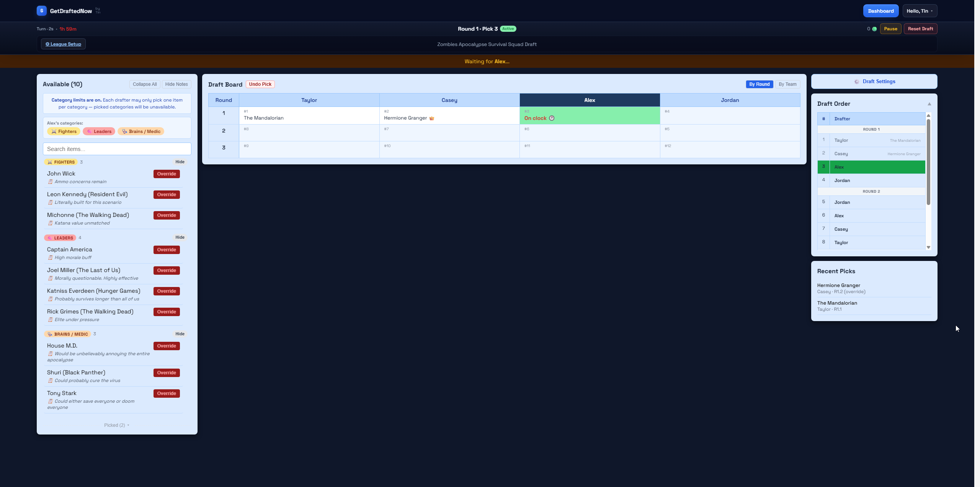
Task: Collapse the Draft Order panel
Action: (x=929, y=104)
